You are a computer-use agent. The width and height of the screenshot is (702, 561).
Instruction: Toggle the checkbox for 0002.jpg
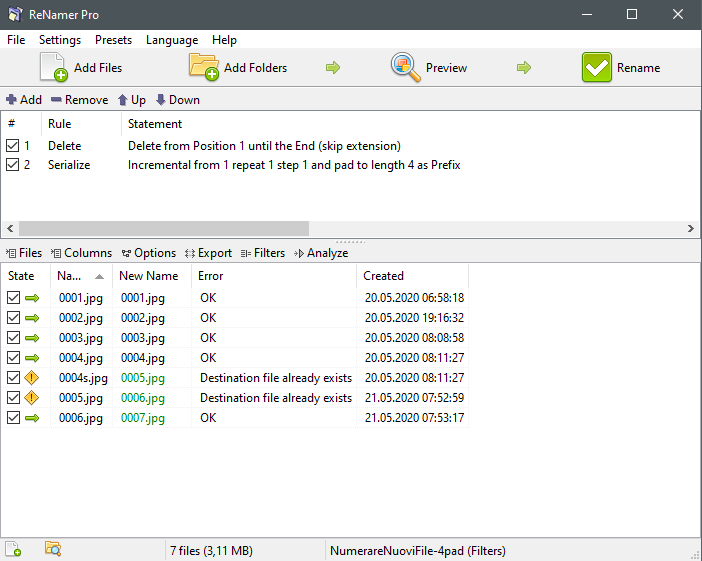(13, 317)
